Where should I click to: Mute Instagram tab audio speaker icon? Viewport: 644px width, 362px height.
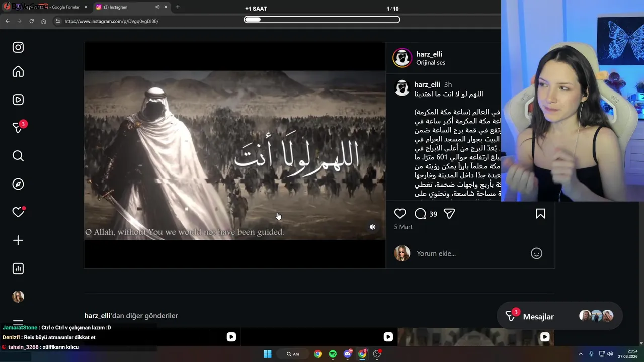pos(157,7)
